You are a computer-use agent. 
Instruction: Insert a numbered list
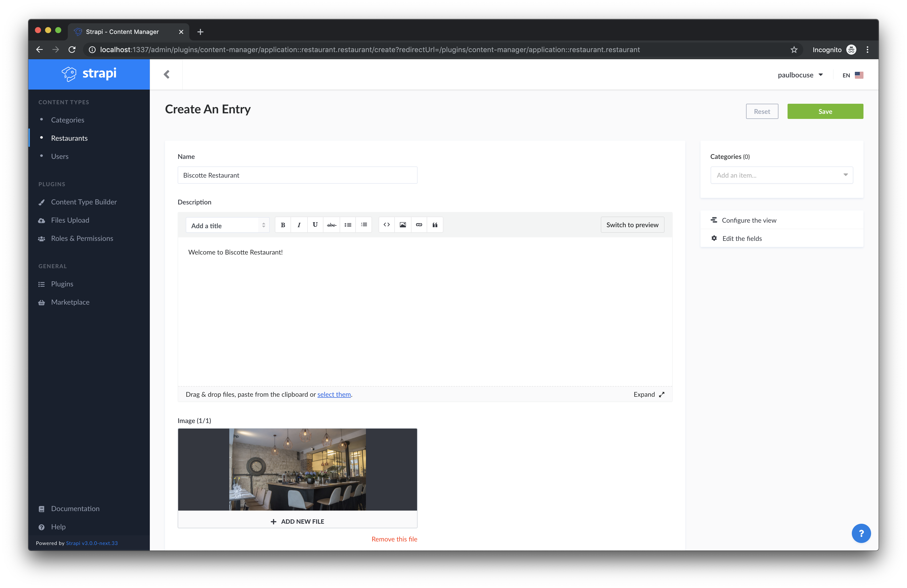click(364, 225)
